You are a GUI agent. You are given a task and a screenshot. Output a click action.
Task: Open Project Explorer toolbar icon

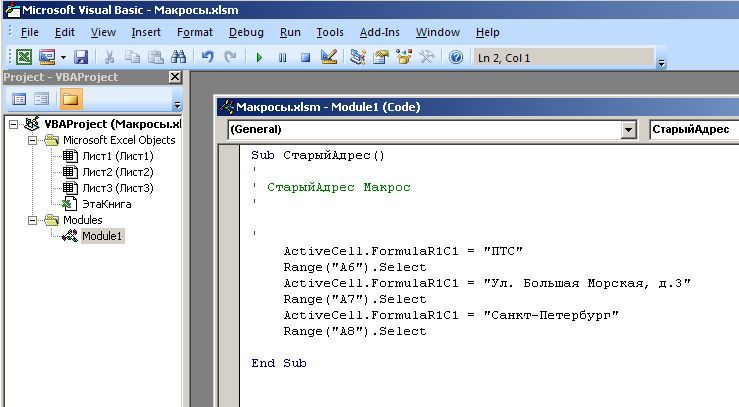pyautogui.click(x=358, y=57)
